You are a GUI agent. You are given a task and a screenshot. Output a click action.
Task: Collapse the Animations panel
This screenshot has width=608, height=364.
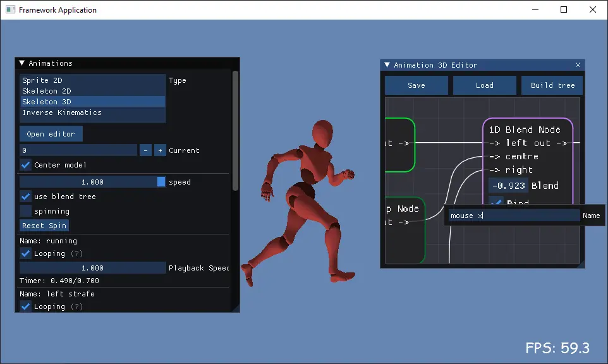(x=21, y=63)
